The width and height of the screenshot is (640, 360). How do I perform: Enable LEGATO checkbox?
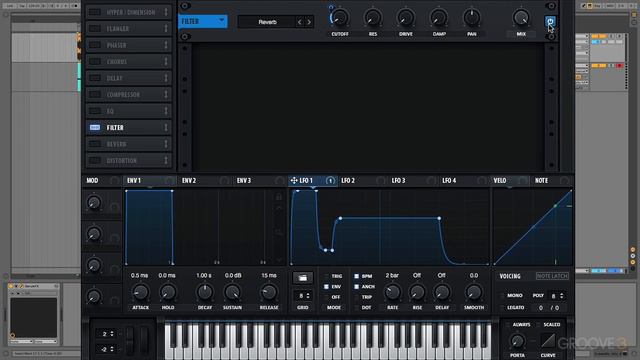[502, 307]
